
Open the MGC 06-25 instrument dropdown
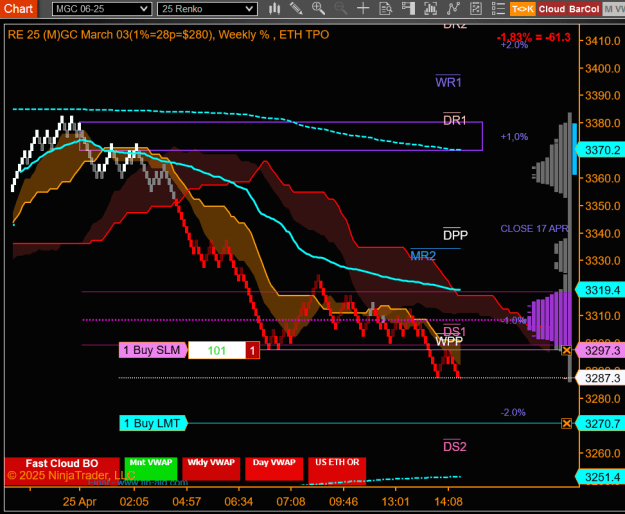point(102,9)
